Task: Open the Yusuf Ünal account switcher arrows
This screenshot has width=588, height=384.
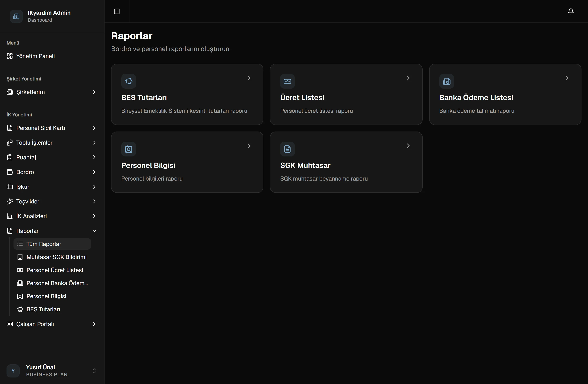Action: 94,371
